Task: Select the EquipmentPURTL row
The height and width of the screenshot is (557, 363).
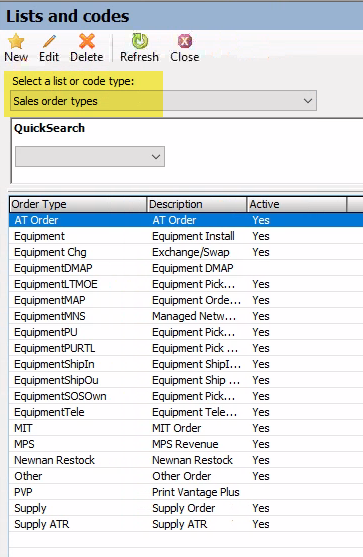Action: (186, 348)
